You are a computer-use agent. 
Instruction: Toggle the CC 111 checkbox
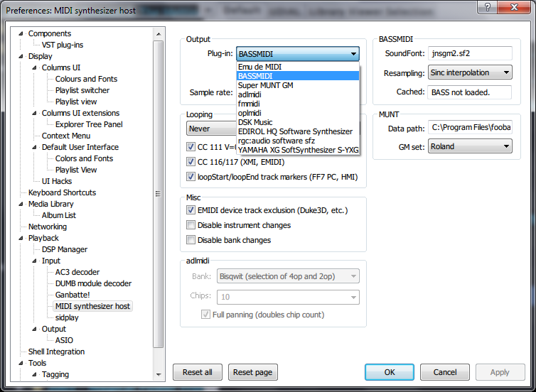pyautogui.click(x=191, y=147)
